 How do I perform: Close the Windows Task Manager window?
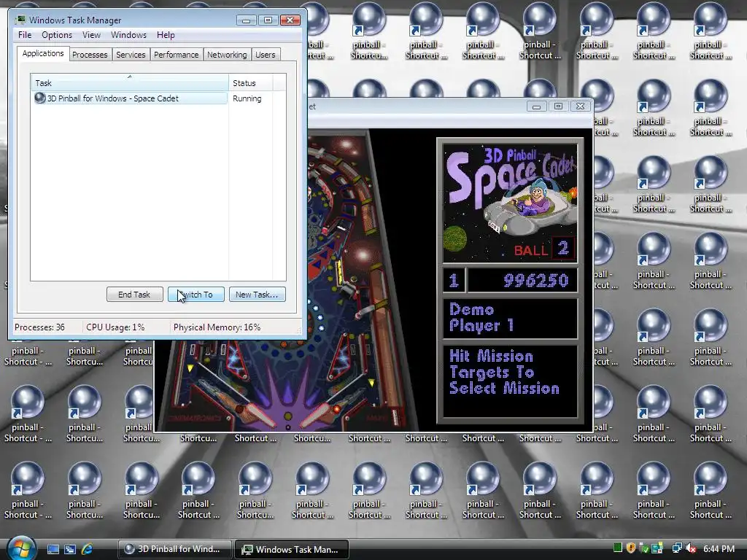290,20
